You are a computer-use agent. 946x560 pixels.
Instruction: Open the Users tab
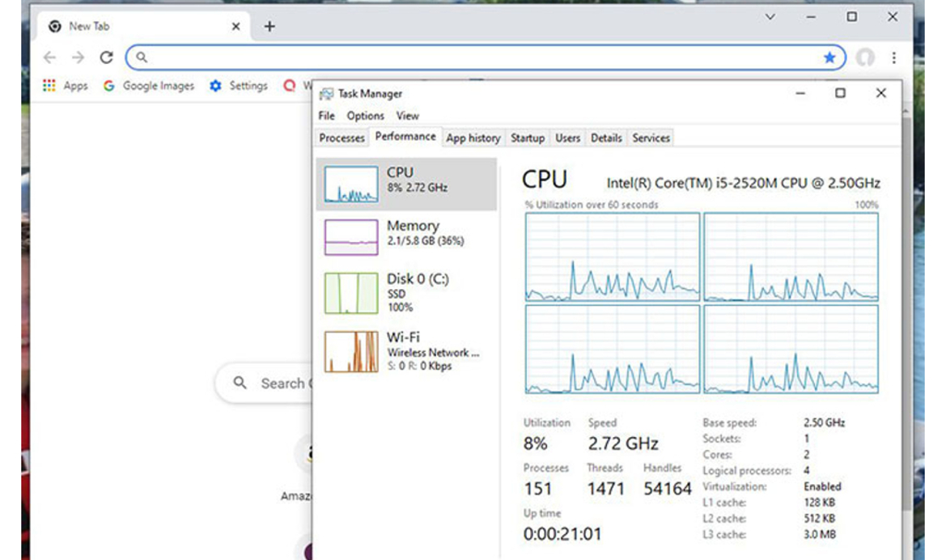pos(568,138)
